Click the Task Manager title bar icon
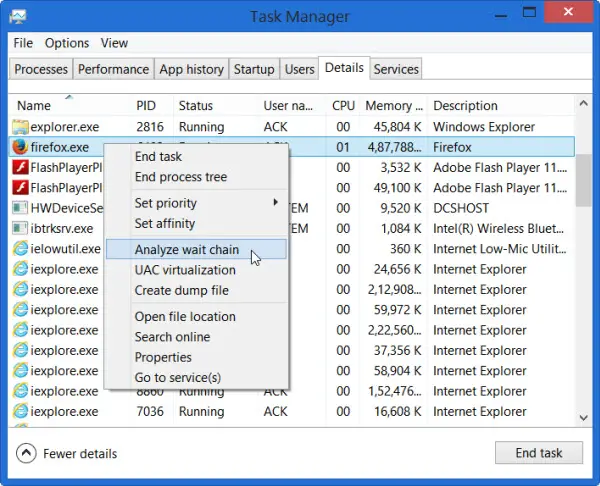 point(18,16)
